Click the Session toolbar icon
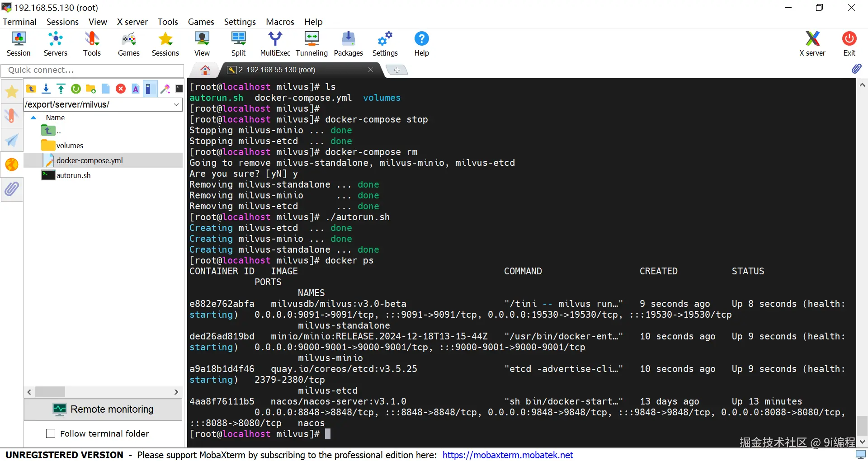 tap(19, 44)
